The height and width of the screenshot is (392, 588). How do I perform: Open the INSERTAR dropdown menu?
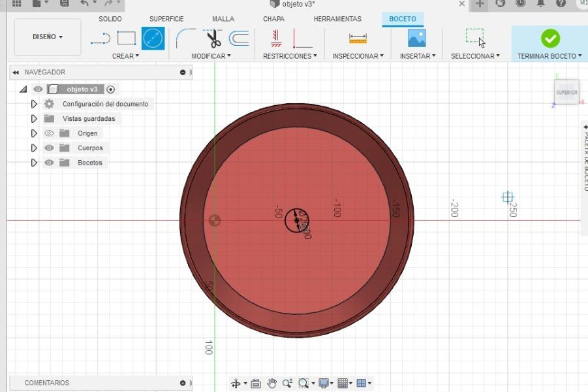point(418,56)
